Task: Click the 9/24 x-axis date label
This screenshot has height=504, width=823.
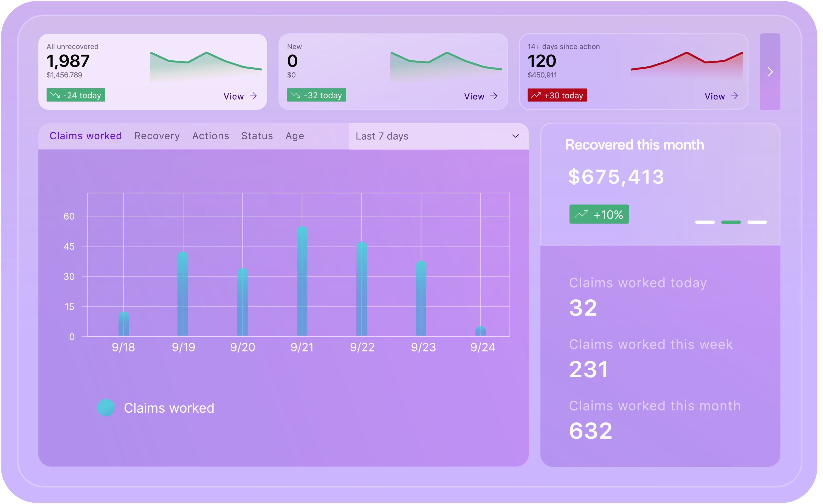Action: tap(483, 348)
